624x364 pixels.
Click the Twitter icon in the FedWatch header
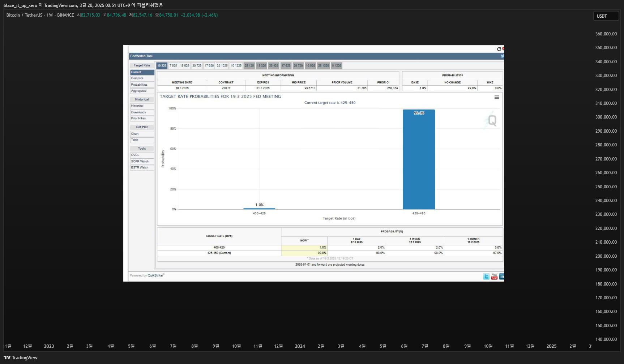pos(502,56)
